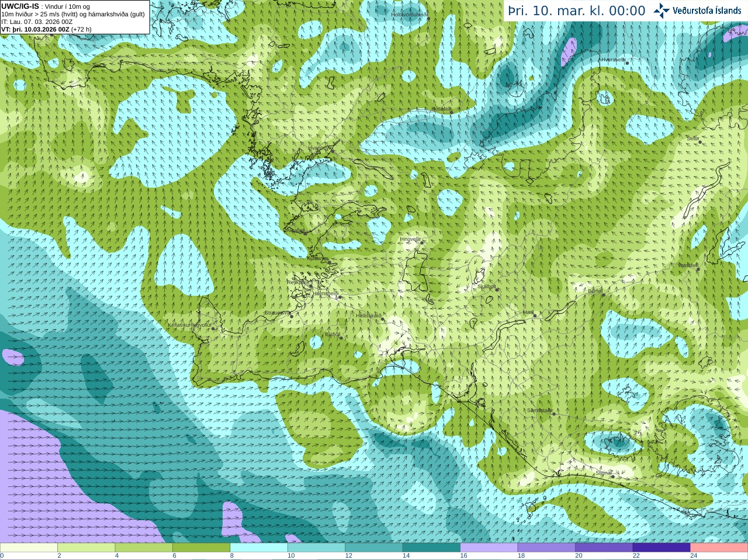The height and width of the screenshot is (560, 748).
Task: Select the Búrfell station label
Action: tap(595, 291)
